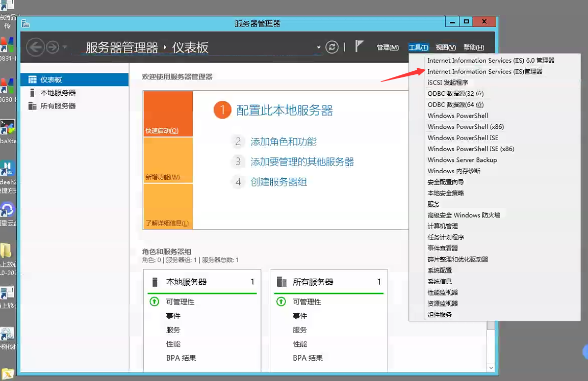
Task: Click the 添加角色和功能 link
Action: 283,142
